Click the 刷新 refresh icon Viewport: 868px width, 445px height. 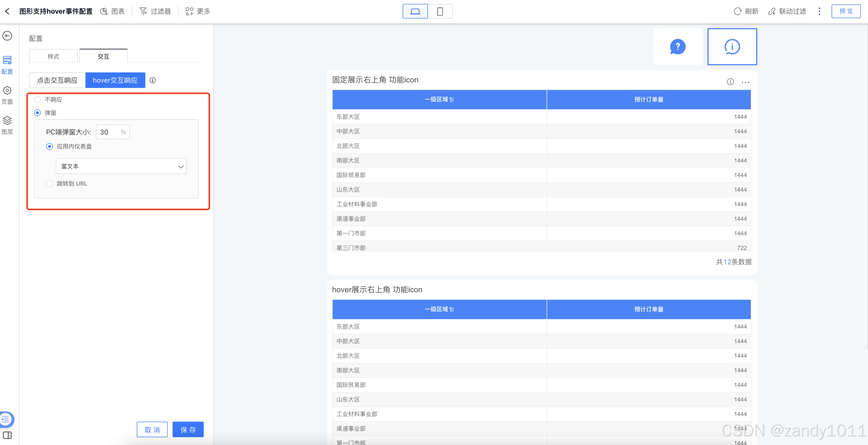pos(737,11)
